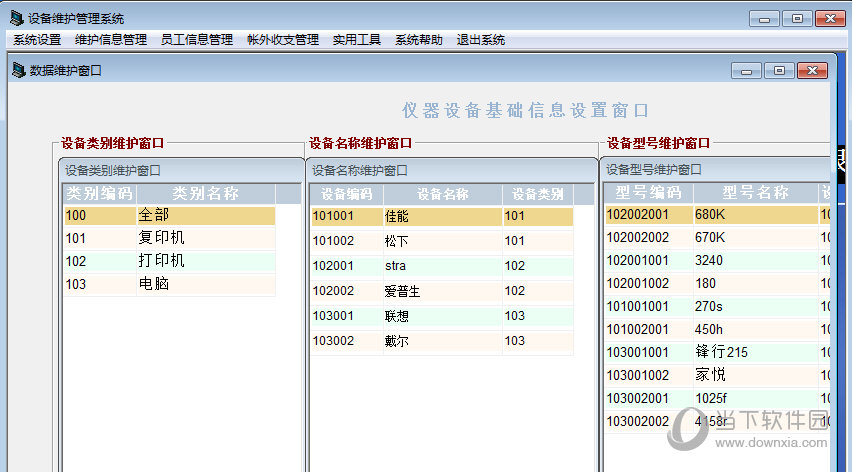The height and width of the screenshot is (472, 852).
Task: Select model name 1025f
Action: click(x=755, y=399)
